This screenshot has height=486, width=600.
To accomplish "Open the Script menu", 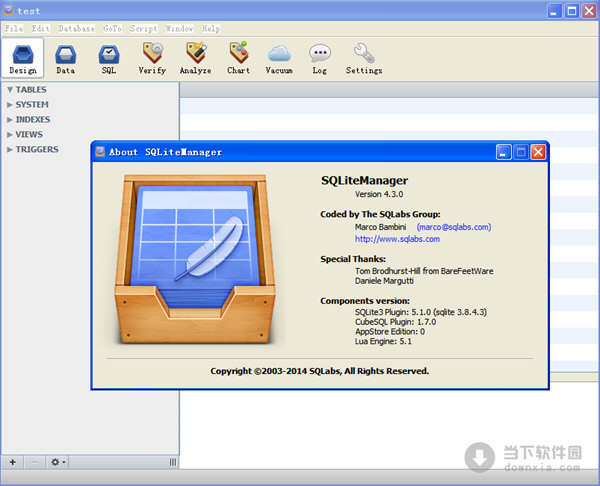I will pos(143,29).
